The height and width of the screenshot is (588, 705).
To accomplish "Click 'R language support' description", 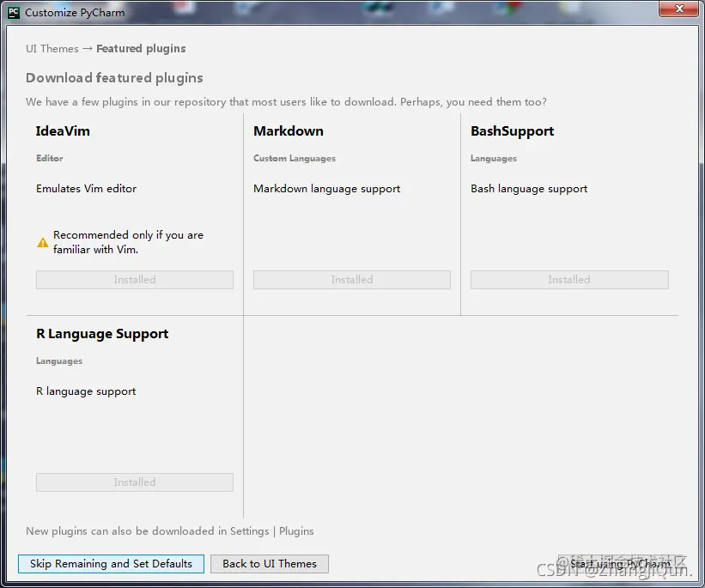I will [x=86, y=391].
